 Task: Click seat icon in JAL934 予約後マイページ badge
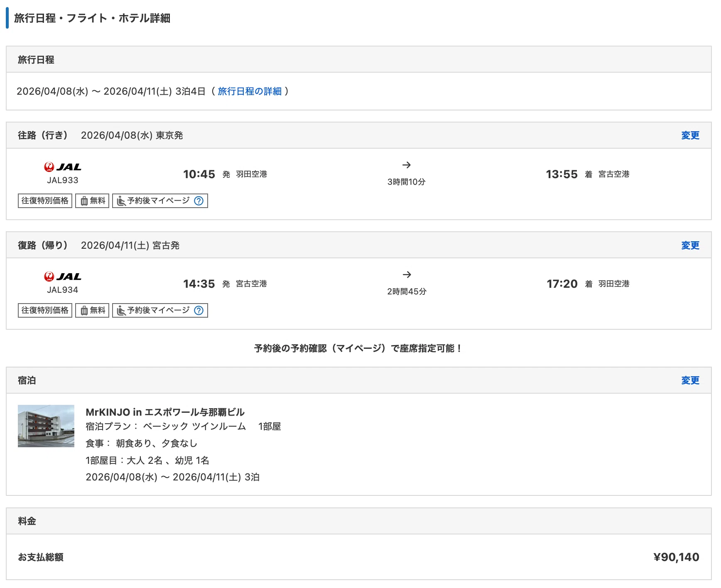(121, 311)
